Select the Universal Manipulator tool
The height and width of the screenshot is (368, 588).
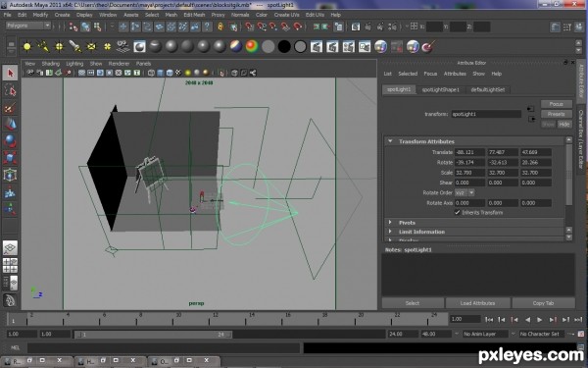10,175
